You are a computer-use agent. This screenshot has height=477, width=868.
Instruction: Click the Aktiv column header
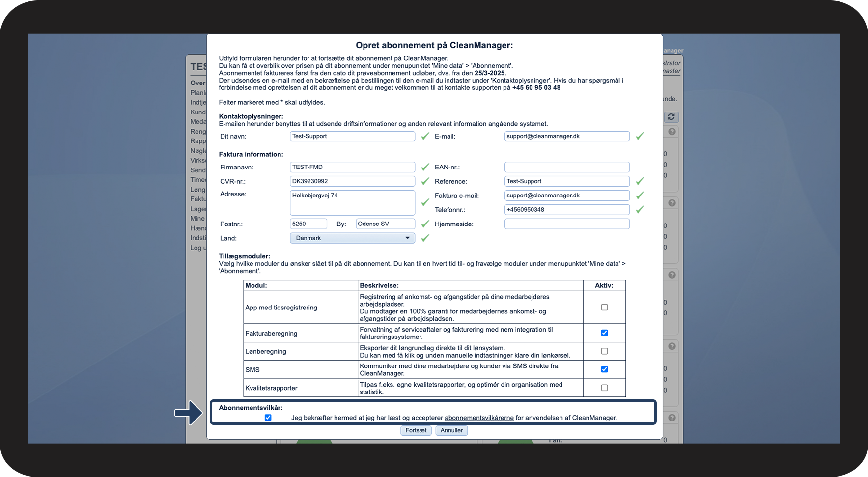tap(604, 285)
